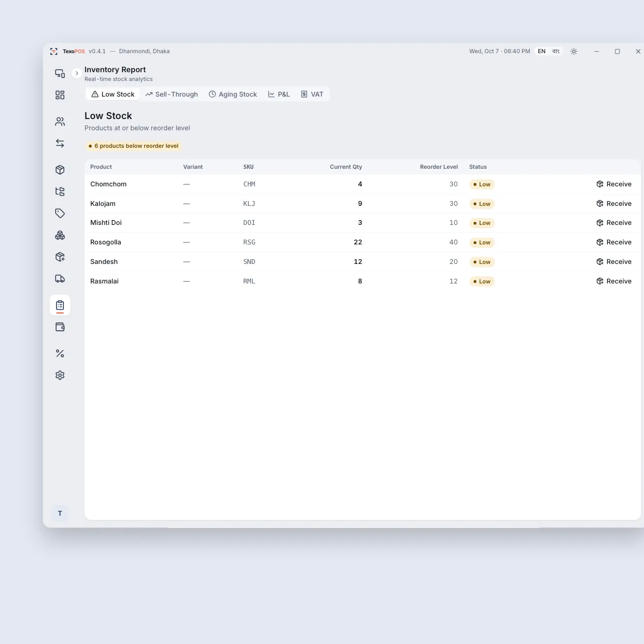Open the T user avatar menu
The height and width of the screenshot is (644, 644).
click(x=60, y=513)
